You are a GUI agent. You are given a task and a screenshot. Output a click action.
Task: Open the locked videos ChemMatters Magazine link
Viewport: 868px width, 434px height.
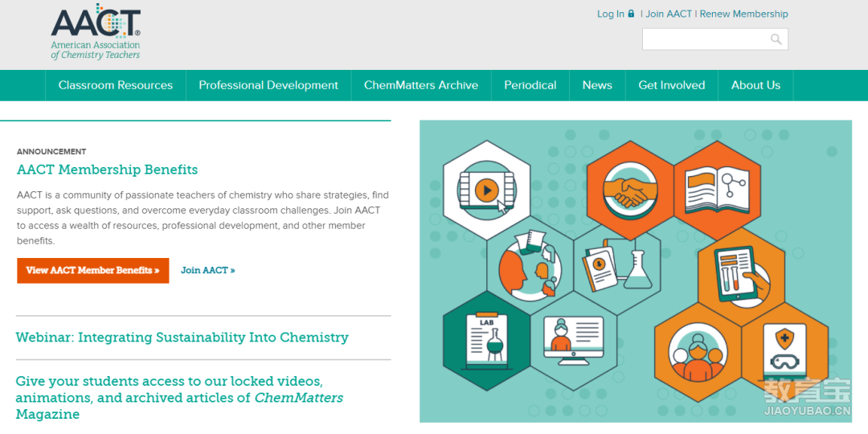tap(178, 398)
